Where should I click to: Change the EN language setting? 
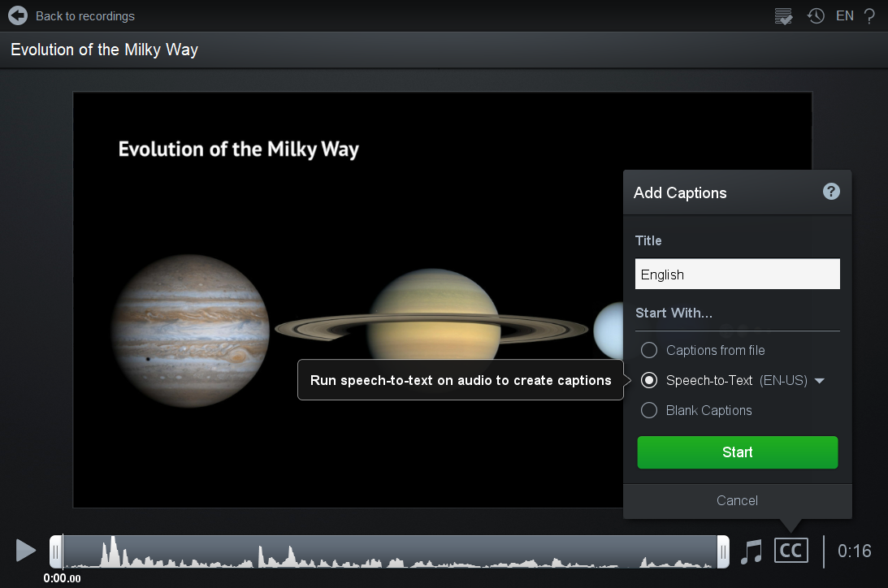[844, 16]
